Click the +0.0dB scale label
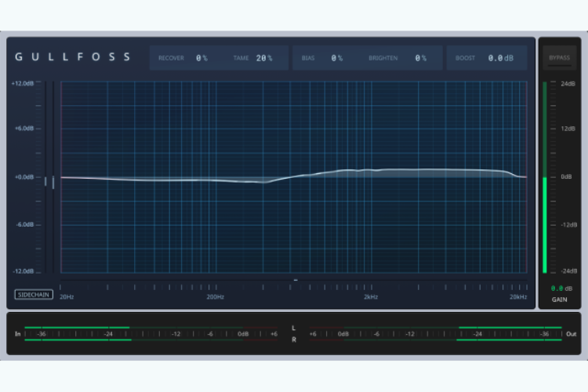588x392 pixels. [x=24, y=177]
